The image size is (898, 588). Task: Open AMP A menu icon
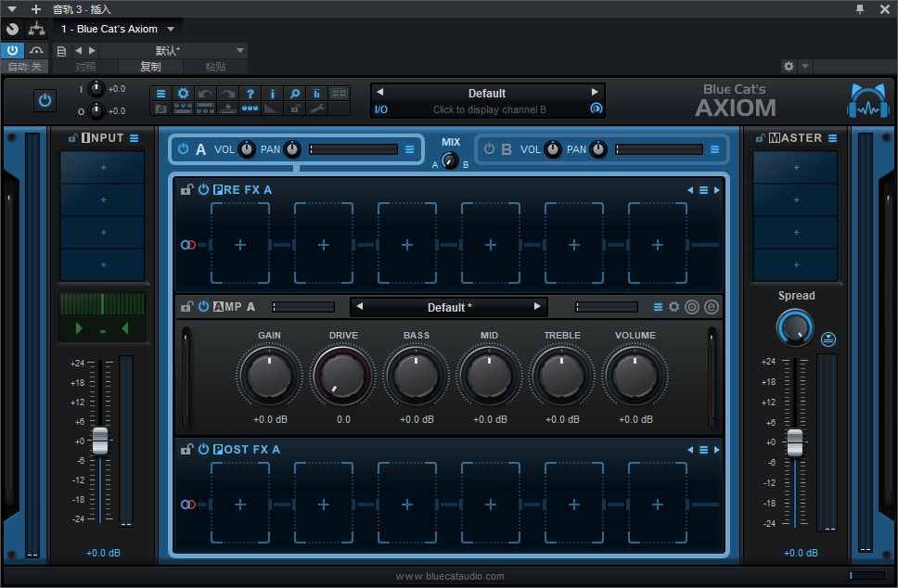coord(658,308)
